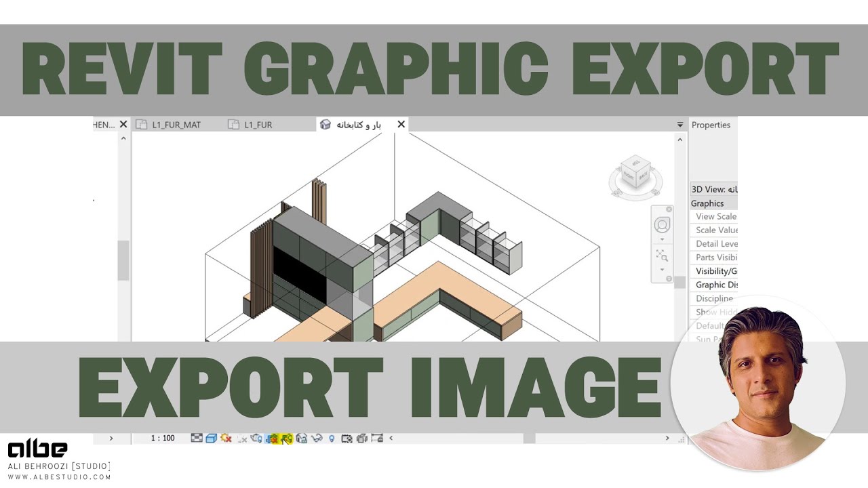Toggle the Shadows off icon
868x488 pixels.
(x=241, y=439)
